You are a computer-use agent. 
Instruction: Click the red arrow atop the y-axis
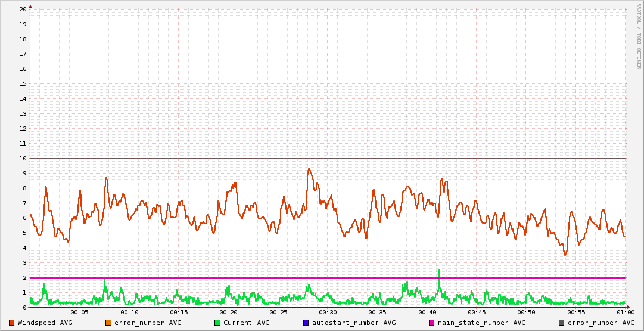click(30, 6)
